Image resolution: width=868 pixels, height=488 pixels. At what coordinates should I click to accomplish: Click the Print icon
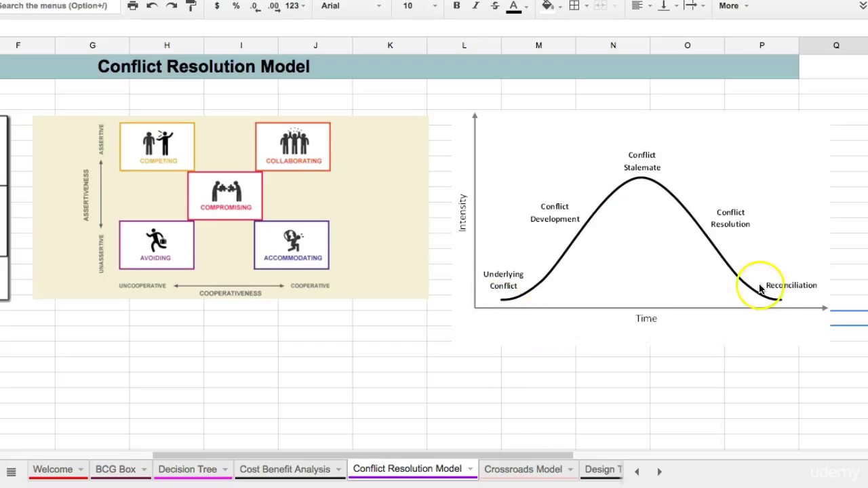click(x=133, y=5)
